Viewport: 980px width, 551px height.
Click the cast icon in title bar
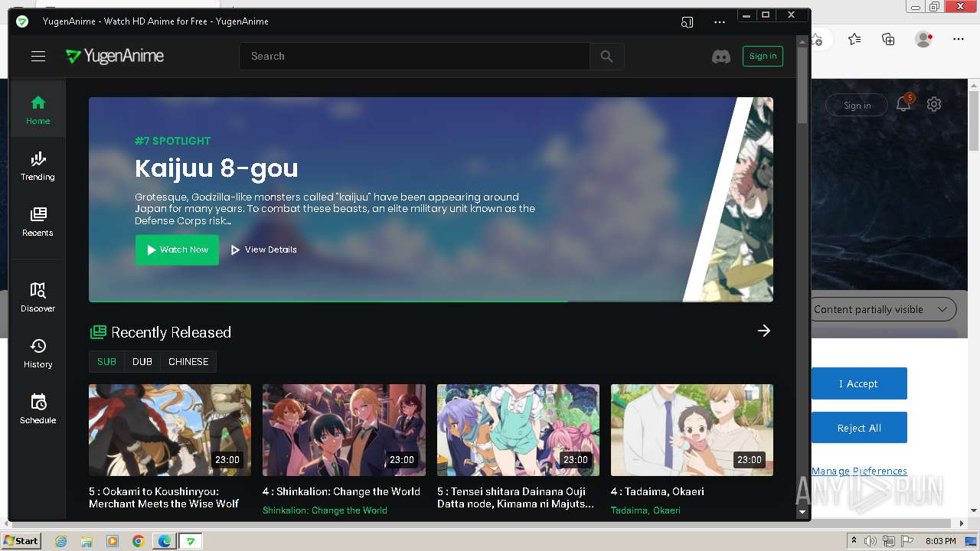pos(687,22)
